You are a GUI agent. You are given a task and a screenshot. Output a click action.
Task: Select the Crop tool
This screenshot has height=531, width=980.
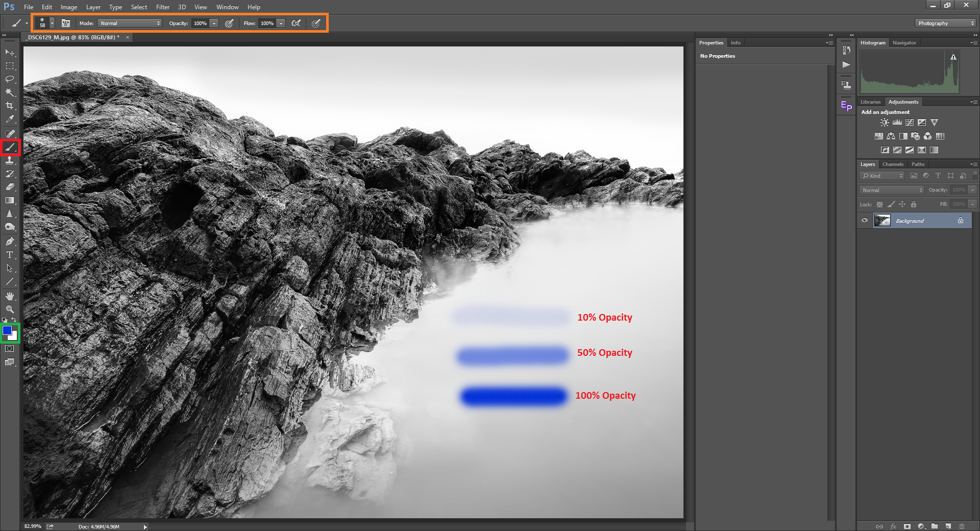pos(10,106)
